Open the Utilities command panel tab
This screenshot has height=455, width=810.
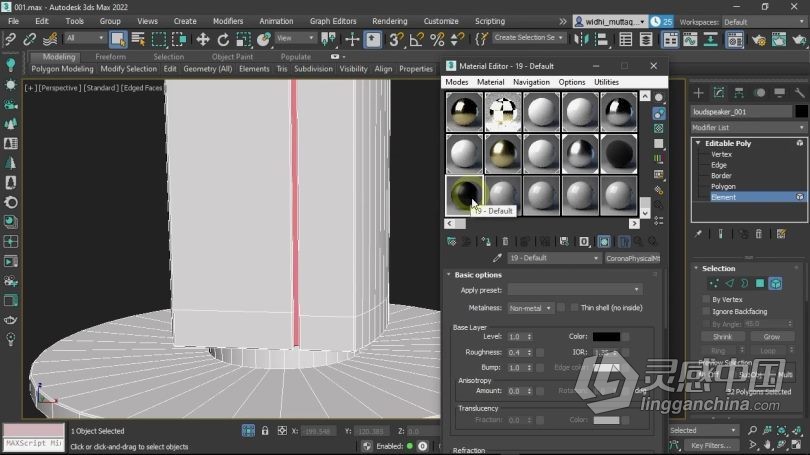point(799,93)
